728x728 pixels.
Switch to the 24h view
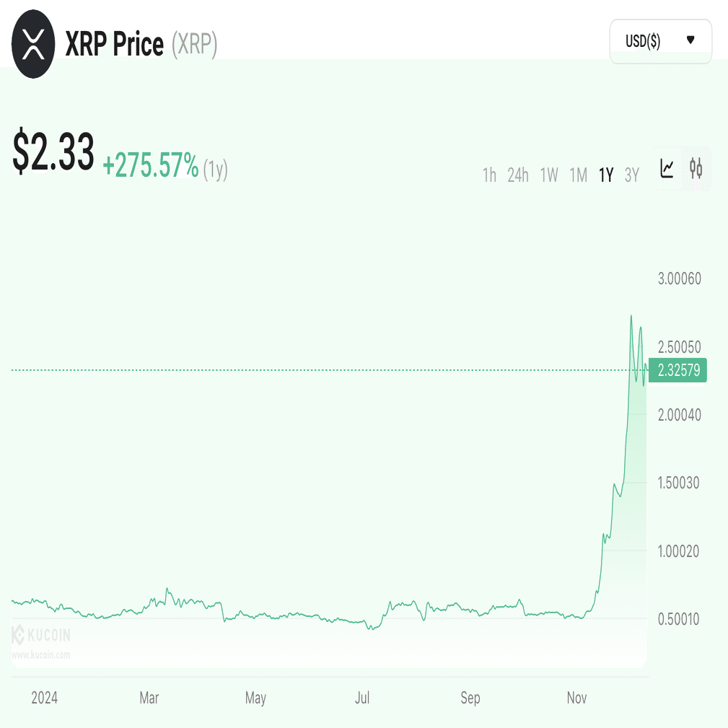[518, 175]
